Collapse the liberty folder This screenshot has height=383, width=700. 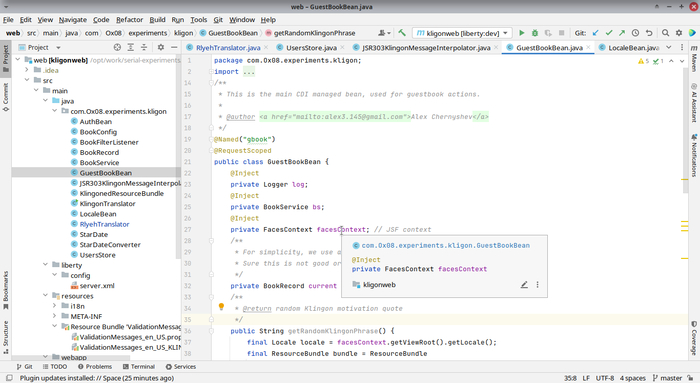46,265
